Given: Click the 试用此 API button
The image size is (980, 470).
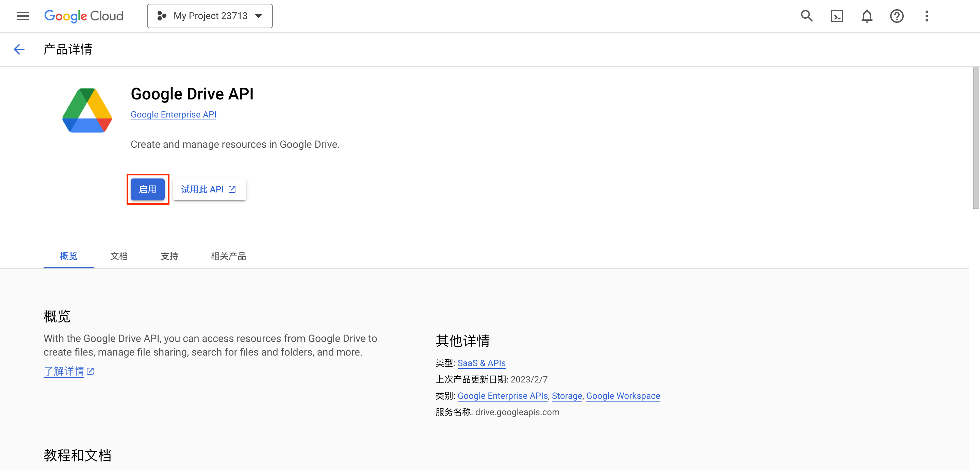Looking at the screenshot, I should click(209, 189).
